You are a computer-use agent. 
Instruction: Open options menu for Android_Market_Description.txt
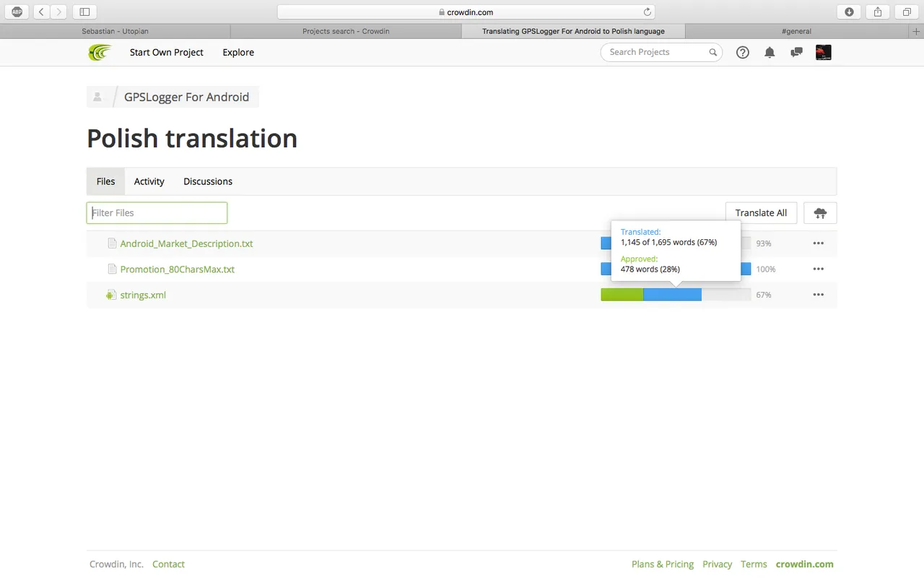[x=818, y=243]
